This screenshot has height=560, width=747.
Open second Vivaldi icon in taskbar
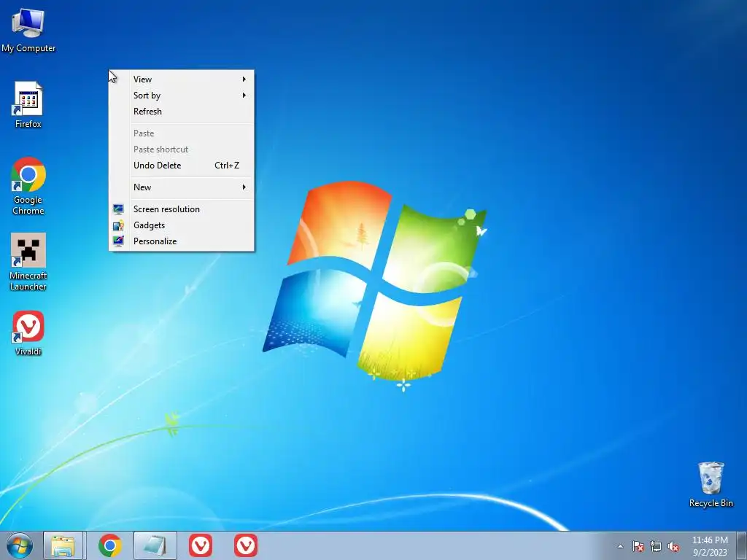(x=246, y=545)
